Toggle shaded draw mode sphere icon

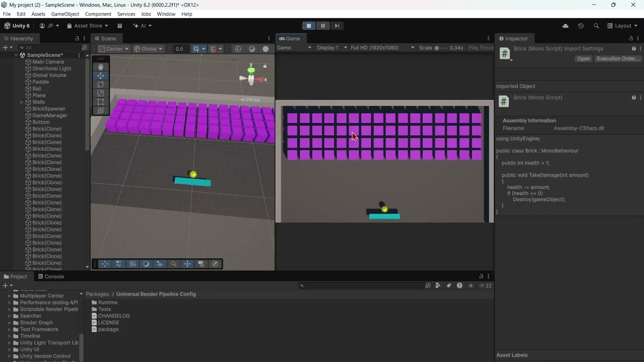[252, 49]
